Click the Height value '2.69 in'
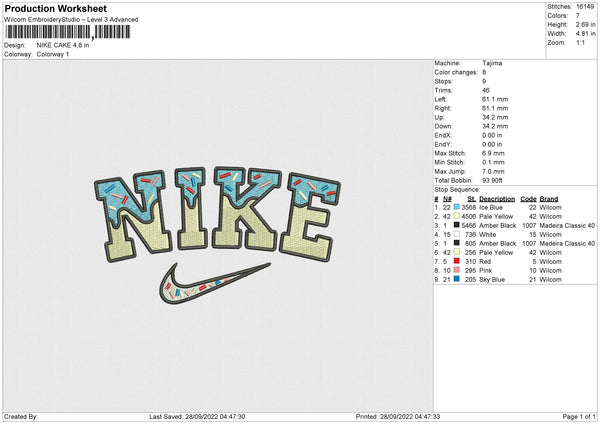Image resolution: width=600 pixels, height=424 pixels. point(585,24)
